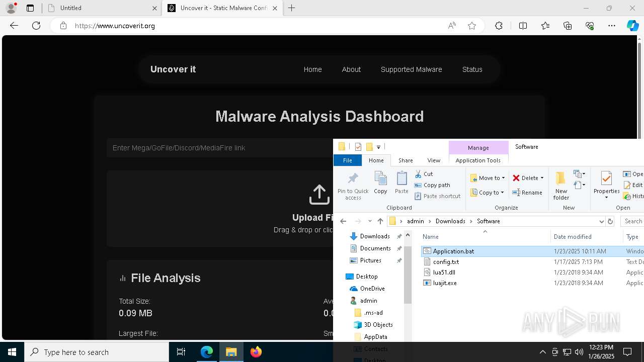644x362 pixels.
Task: Open Properties ribbon button
Action: click(606, 186)
